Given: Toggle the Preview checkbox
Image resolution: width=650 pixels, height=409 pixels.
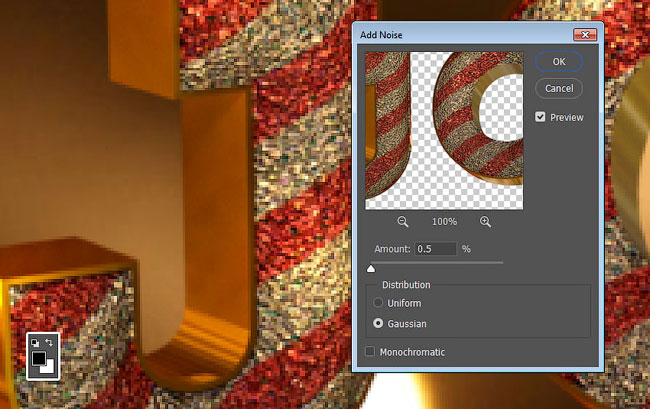Looking at the screenshot, I should [540, 117].
